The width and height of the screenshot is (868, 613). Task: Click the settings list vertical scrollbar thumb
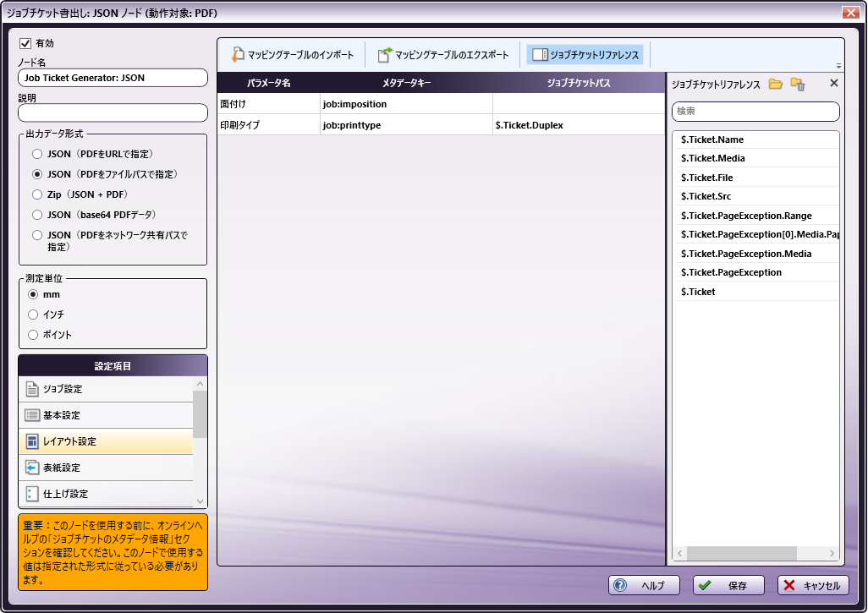point(201,413)
